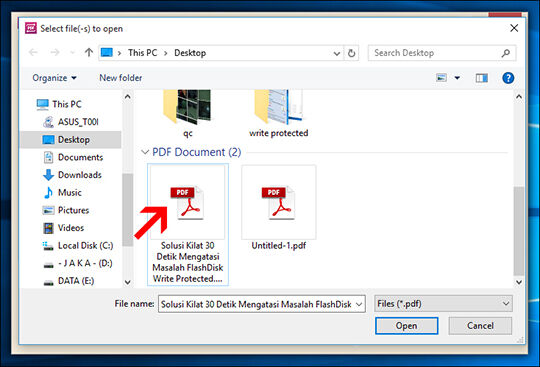Image resolution: width=540 pixels, height=367 pixels.
Task: Open the help question mark icon
Action: (x=508, y=78)
